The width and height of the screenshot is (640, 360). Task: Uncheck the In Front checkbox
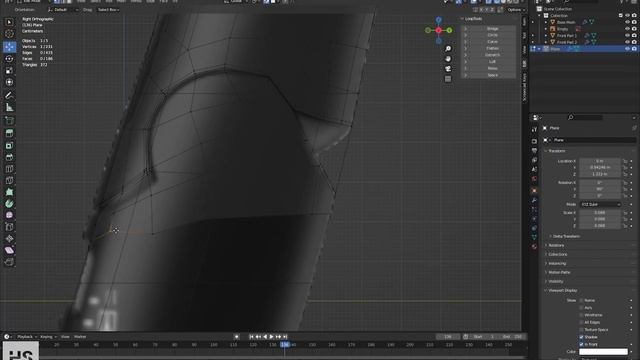point(581,344)
